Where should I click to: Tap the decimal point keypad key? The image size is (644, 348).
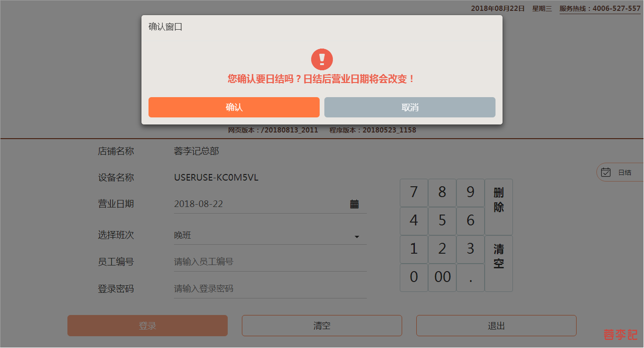tap(471, 277)
